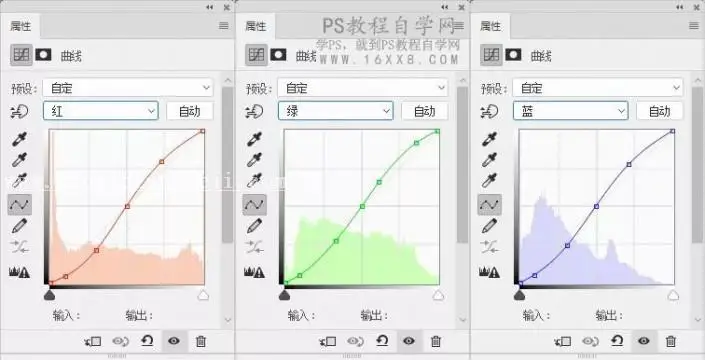Delete adjustment layer via the Green panel trash
Image resolution: width=705 pixels, height=360 pixels.
436,342
